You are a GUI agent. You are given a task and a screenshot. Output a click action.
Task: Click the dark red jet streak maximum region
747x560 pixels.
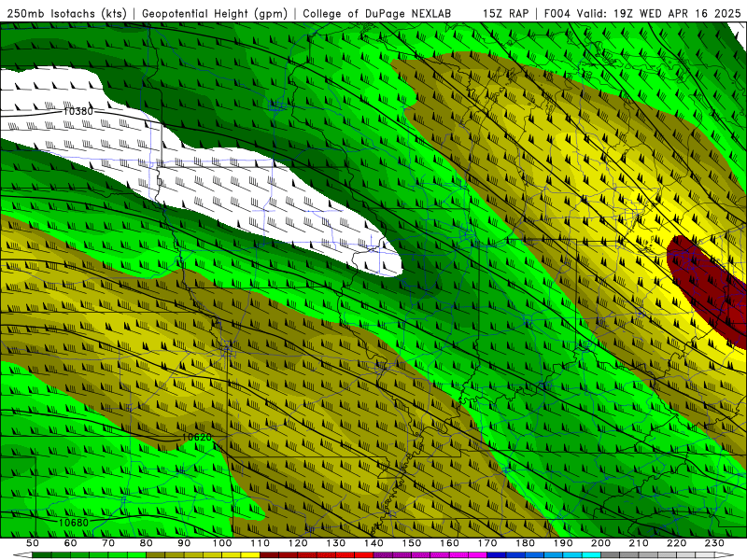tap(710, 288)
